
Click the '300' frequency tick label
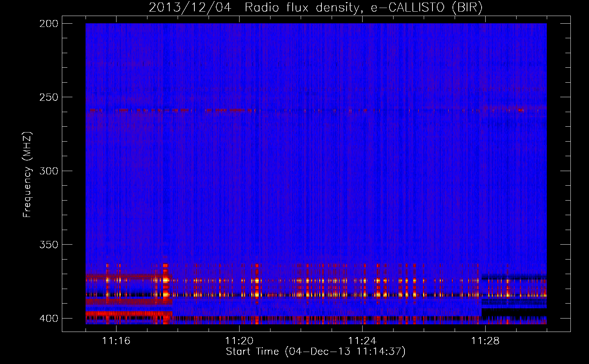[x=48, y=171]
